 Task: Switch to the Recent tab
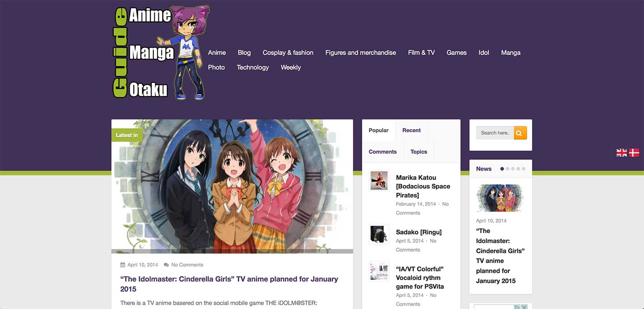pyautogui.click(x=411, y=130)
